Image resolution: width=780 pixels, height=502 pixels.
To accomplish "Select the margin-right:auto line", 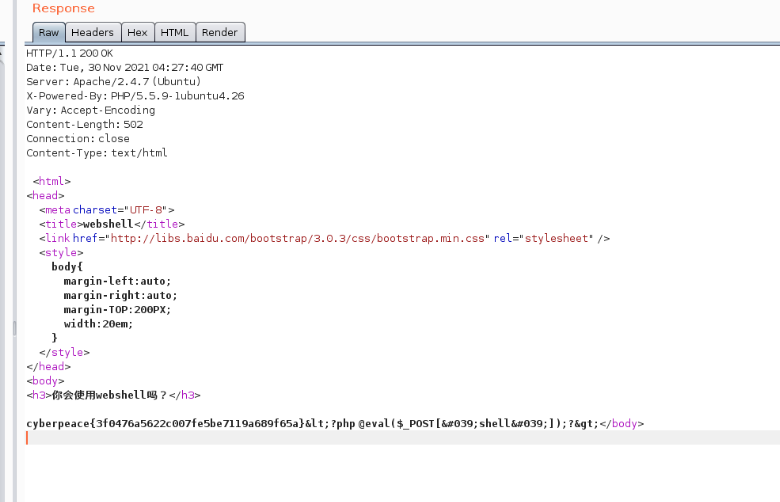I will click(120, 296).
